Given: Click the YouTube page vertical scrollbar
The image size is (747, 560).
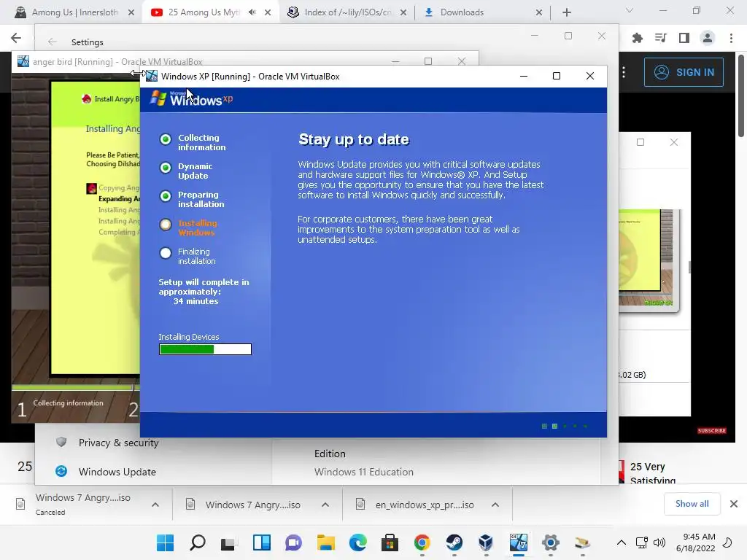Looking at the screenshot, I should click(741, 96).
